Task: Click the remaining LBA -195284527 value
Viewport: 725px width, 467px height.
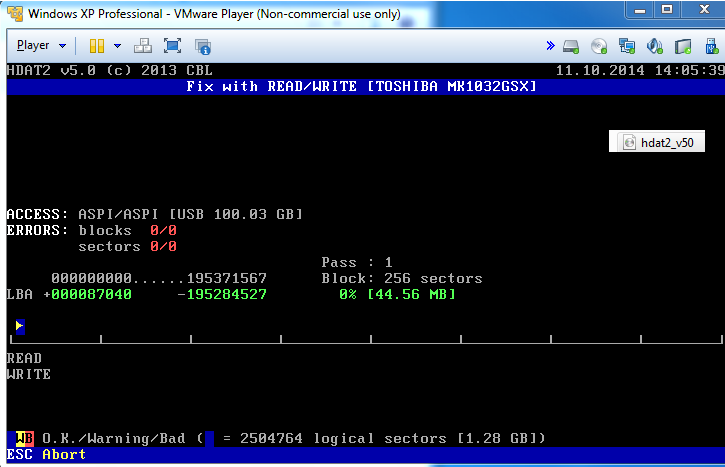Action: [x=222, y=295]
